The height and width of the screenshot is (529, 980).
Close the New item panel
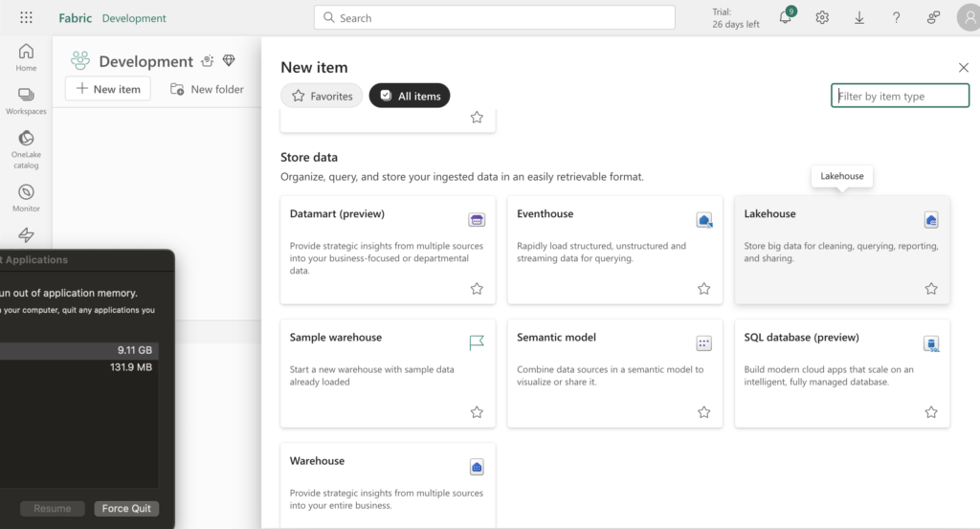tap(964, 68)
